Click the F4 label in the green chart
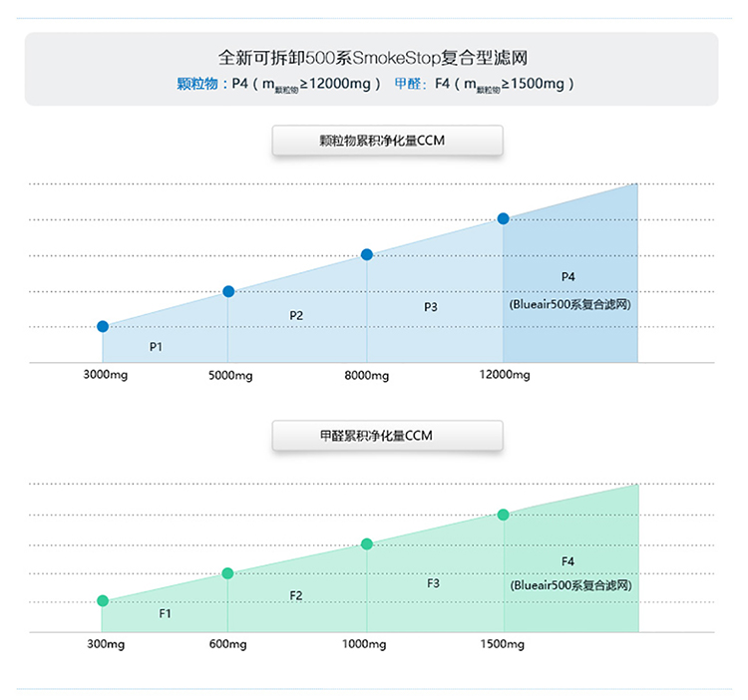The image size is (748, 700). tap(568, 561)
